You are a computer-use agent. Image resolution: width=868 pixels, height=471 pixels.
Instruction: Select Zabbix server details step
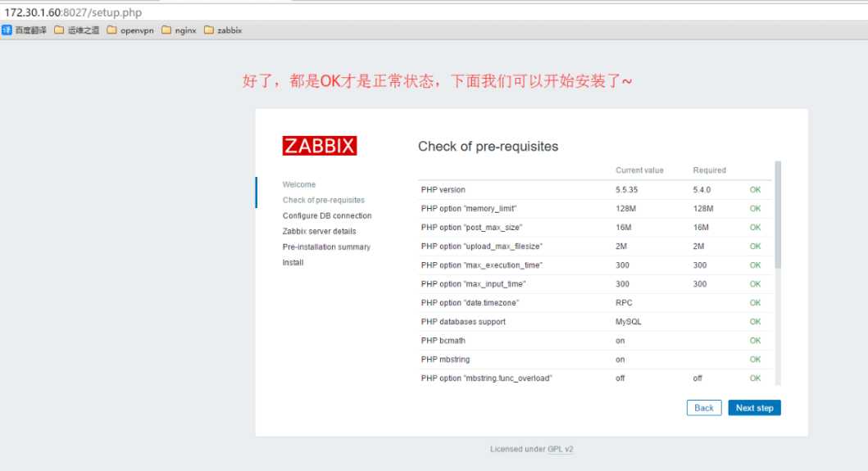coord(319,231)
